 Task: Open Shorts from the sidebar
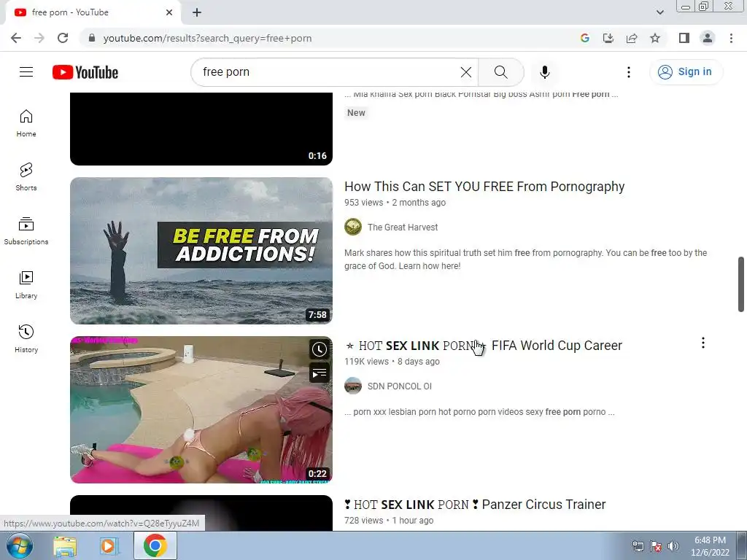pyautogui.click(x=26, y=176)
